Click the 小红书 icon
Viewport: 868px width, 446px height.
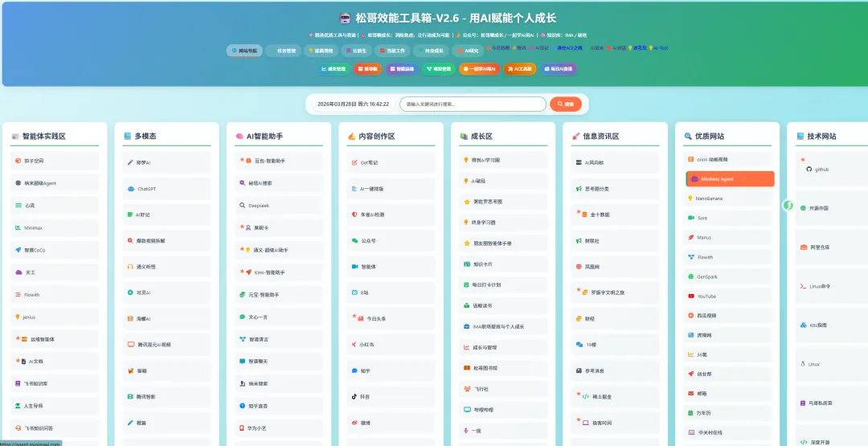[x=354, y=344]
